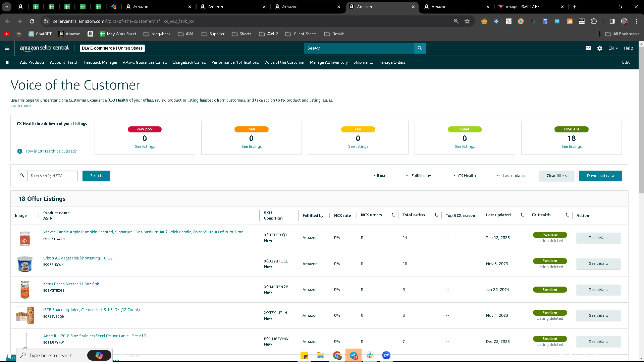Click the light green Good CX Health badge

(x=465, y=129)
